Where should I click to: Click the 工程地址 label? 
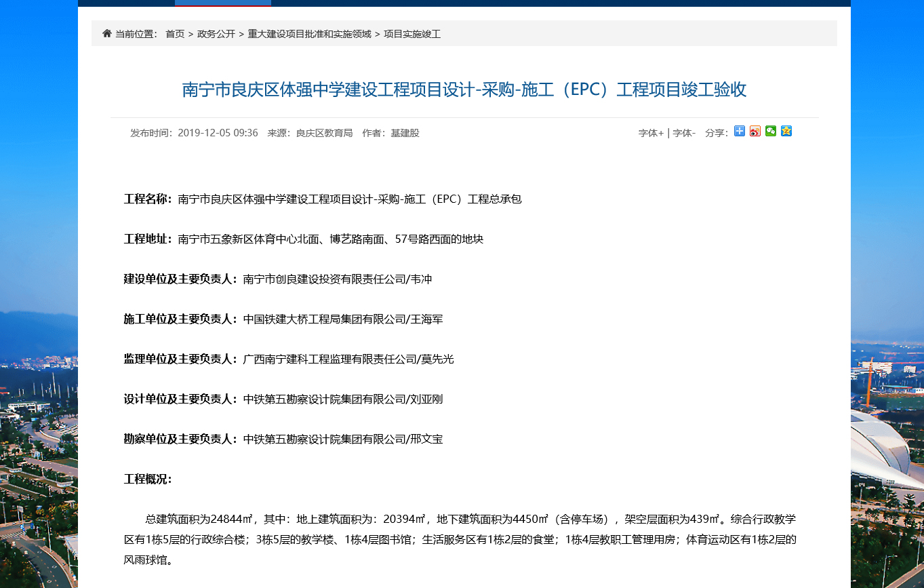tap(148, 239)
